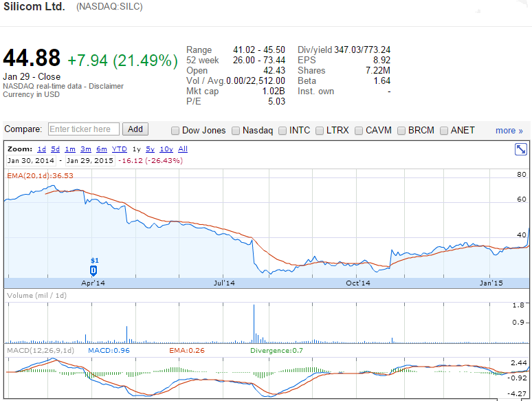The image size is (532, 401).
Task: Select YTD zoom range
Action: point(120,149)
